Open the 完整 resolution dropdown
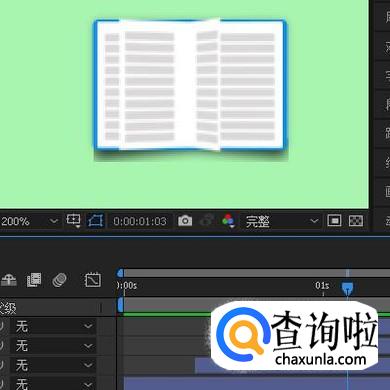Image resolution: width=390 pixels, height=390 pixels. click(281, 221)
